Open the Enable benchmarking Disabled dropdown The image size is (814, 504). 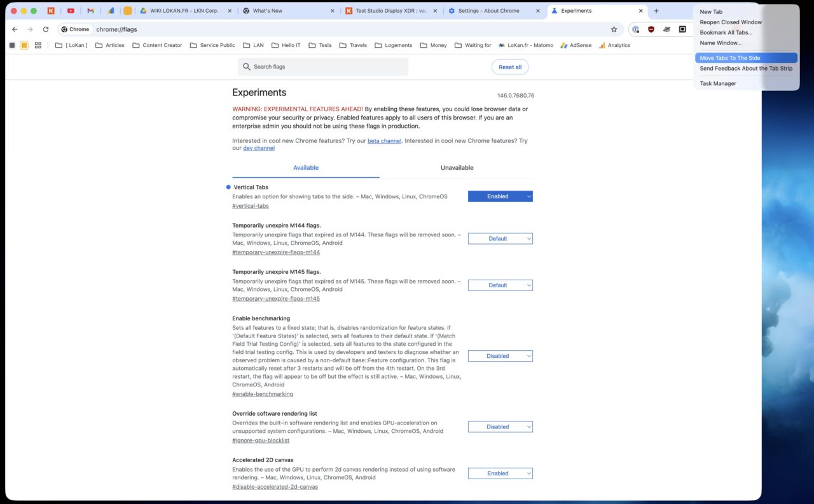tap(500, 356)
